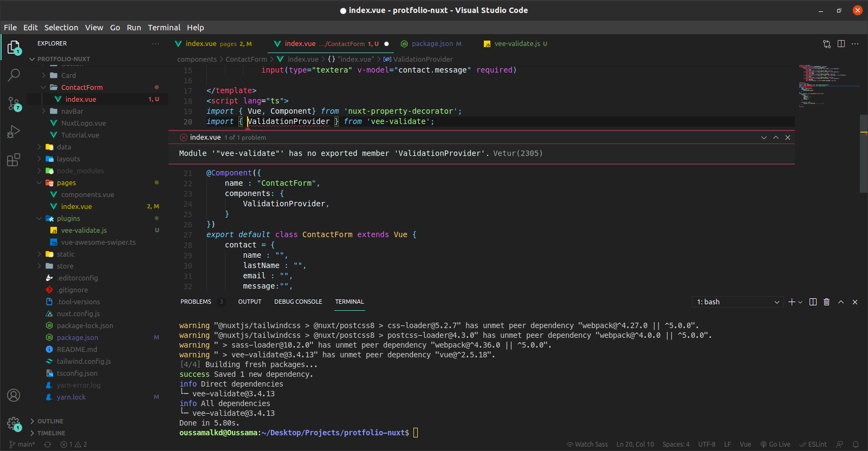Split the editor to the right
This screenshot has height=451, width=868.
[841, 44]
